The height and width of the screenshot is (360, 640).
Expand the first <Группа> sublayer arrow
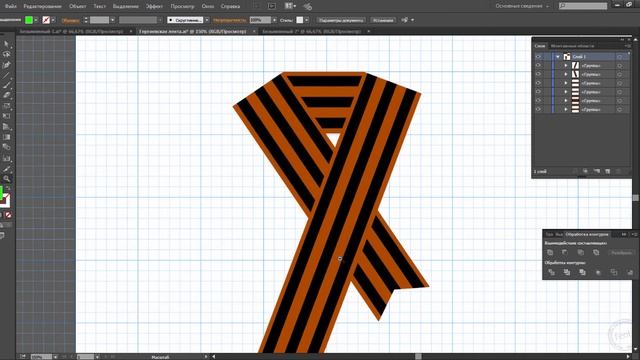[566, 65]
